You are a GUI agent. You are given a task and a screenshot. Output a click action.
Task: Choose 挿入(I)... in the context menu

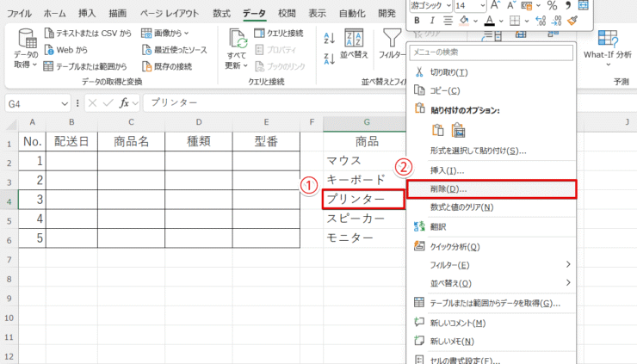[492, 170]
